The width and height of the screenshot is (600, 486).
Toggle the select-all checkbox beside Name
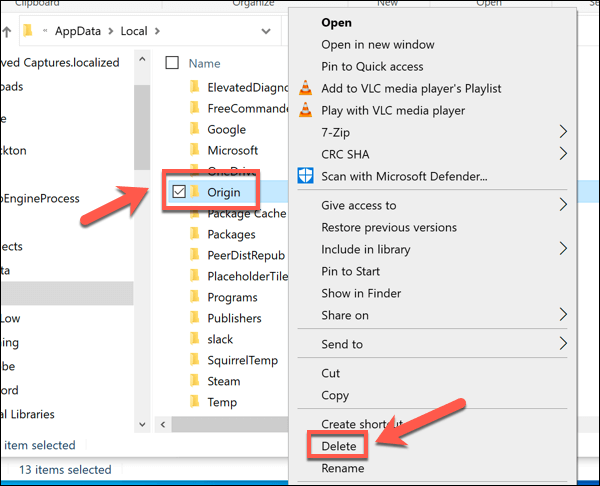(x=172, y=62)
